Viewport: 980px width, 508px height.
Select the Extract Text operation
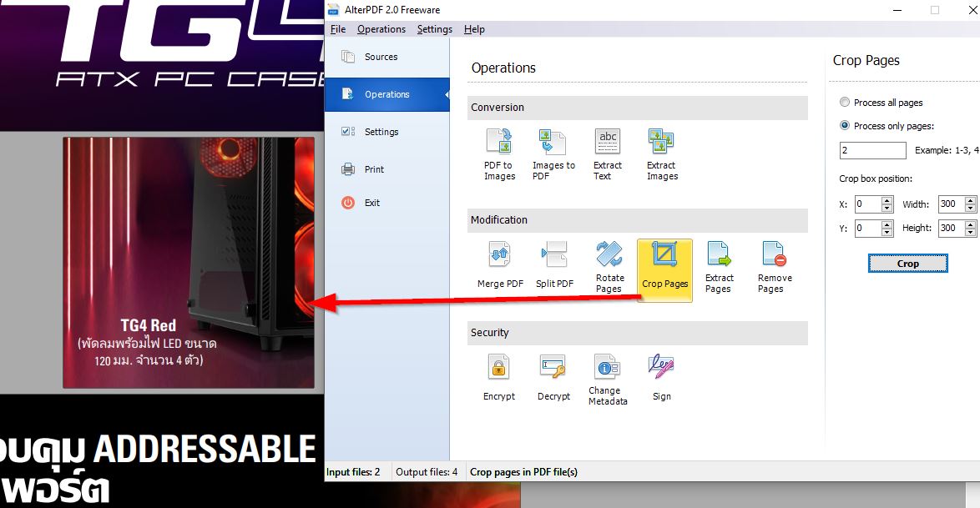click(608, 153)
